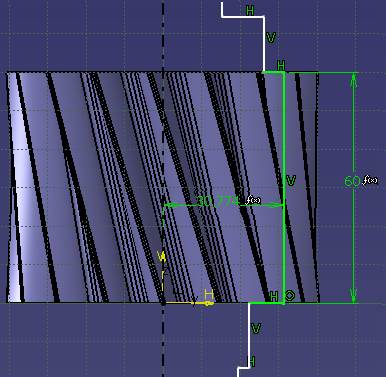The height and width of the screenshot is (377, 386).
Task: Select the topmost H constraint on the white line
Action: click(x=250, y=10)
